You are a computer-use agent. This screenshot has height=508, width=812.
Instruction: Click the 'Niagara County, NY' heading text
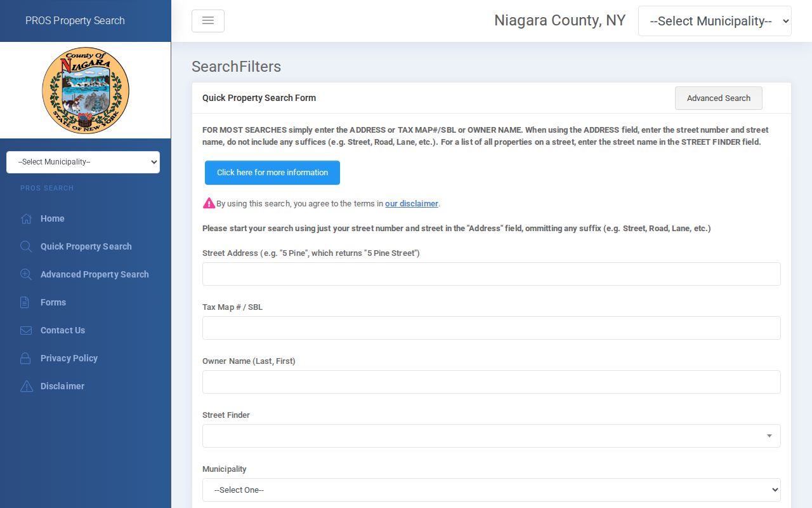point(560,20)
